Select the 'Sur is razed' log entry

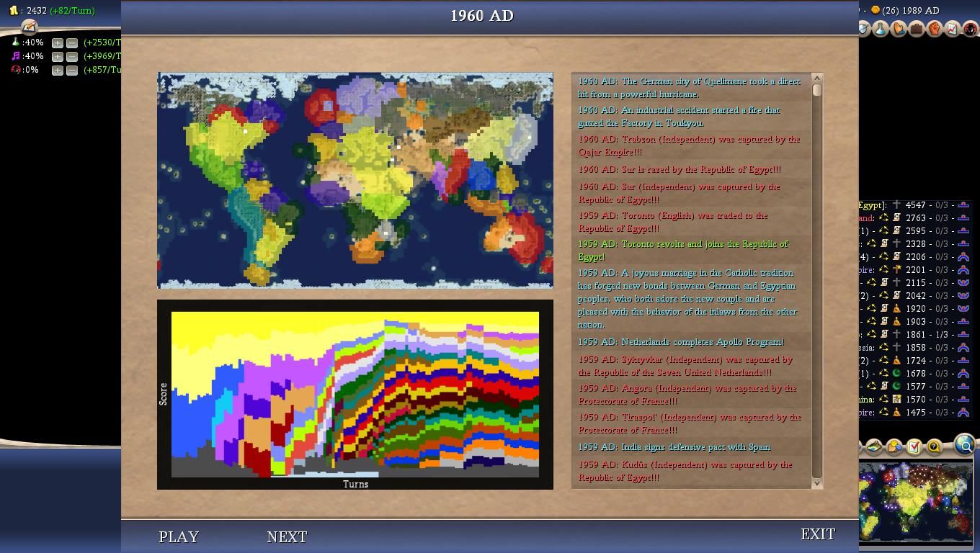pos(691,169)
